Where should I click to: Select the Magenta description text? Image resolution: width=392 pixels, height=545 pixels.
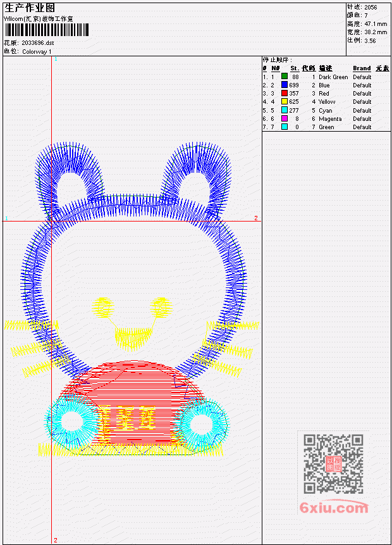click(x=330, y=119)
